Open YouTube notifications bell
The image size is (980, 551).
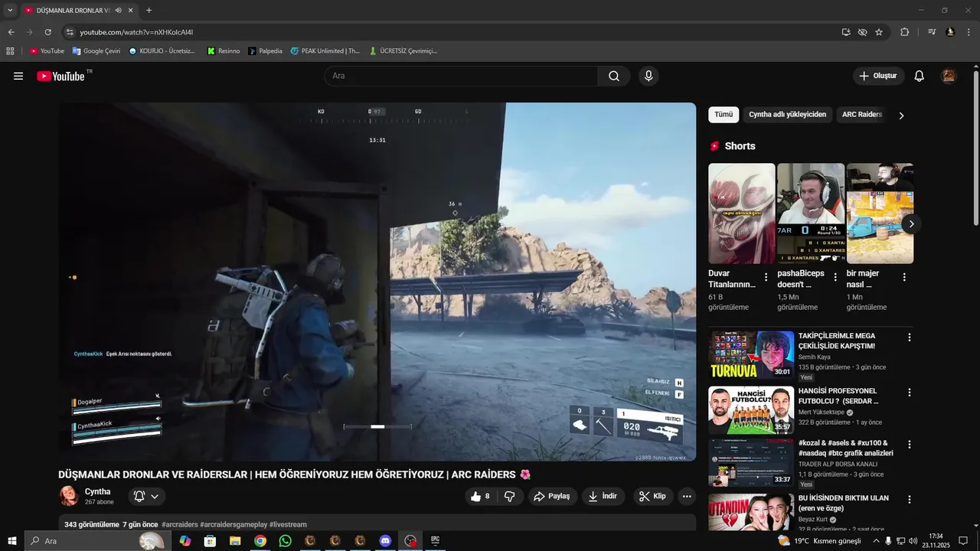920,76
